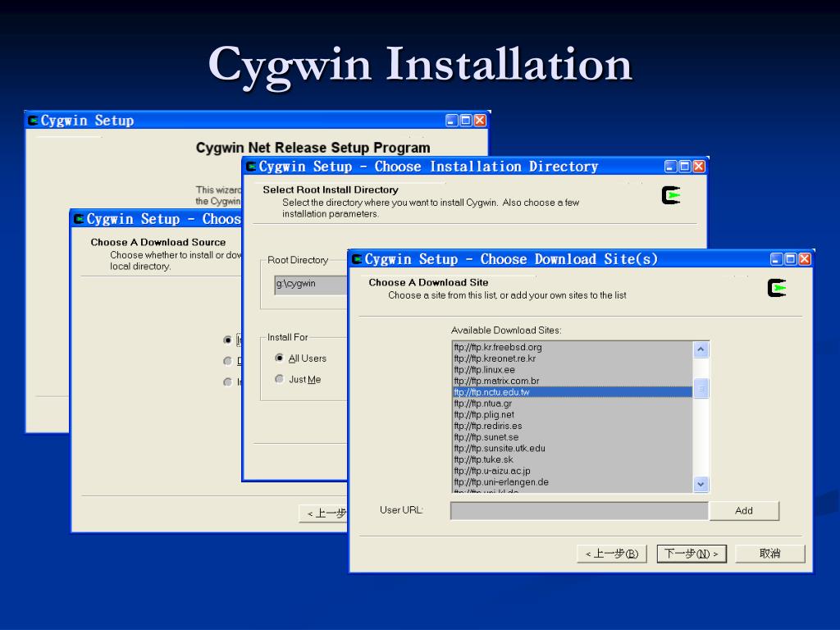Viewport: 840px width, 630px height.
Task: Select ftp://ftp.u-aizu.ac.jp mirror
Action: (x=572, y=471)
